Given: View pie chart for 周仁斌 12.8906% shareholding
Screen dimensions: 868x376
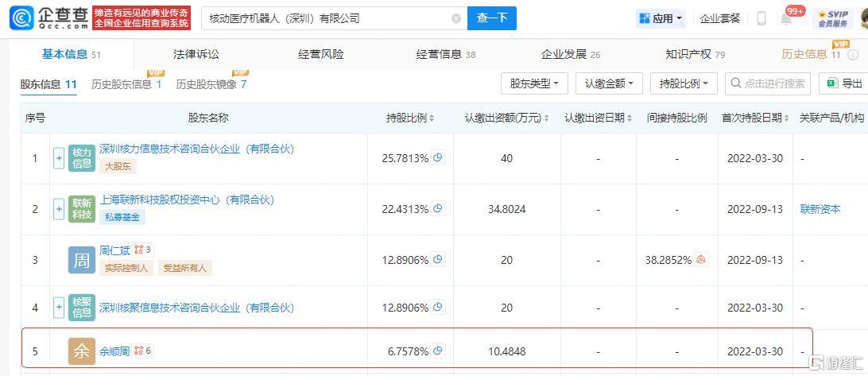Looking at the screenshot, I should [438, 259].
